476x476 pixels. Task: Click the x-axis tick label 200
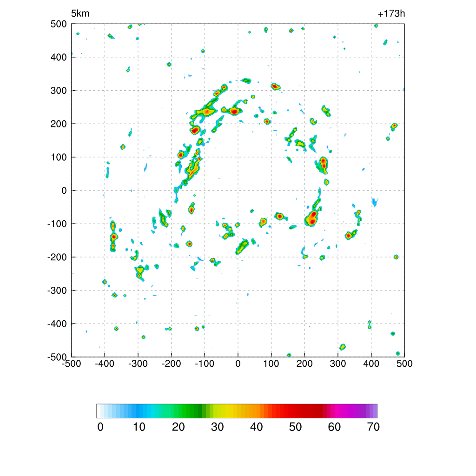pos(304,364)
